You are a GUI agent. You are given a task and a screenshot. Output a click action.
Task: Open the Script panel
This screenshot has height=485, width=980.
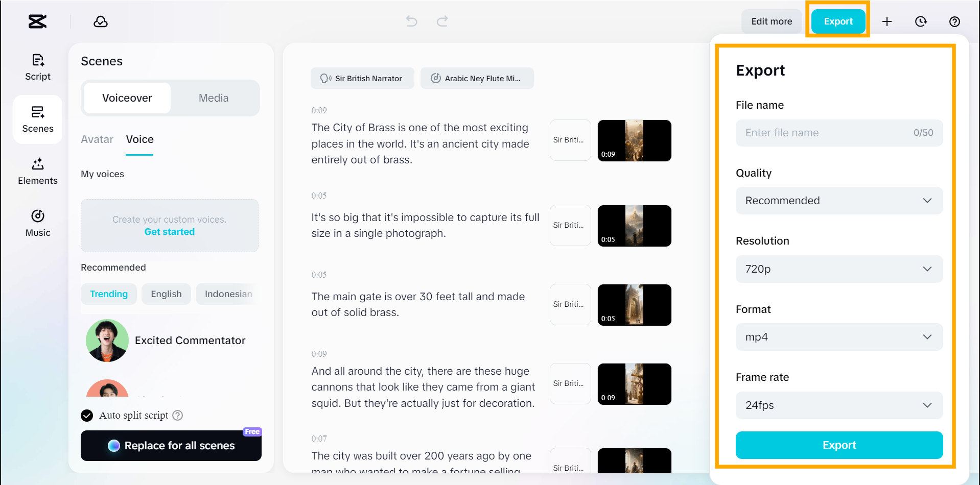point(38,67)
